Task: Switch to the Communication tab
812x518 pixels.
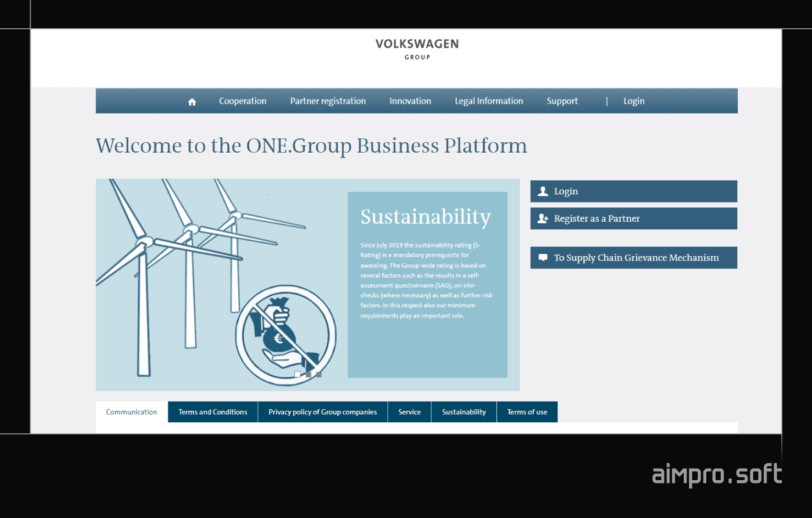Action: click(132, 412)
